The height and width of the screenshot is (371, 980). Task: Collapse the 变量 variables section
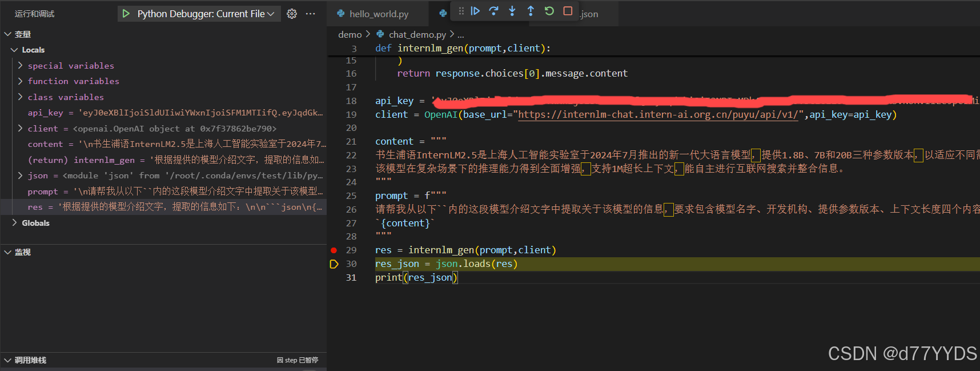(x=8, y=34)
